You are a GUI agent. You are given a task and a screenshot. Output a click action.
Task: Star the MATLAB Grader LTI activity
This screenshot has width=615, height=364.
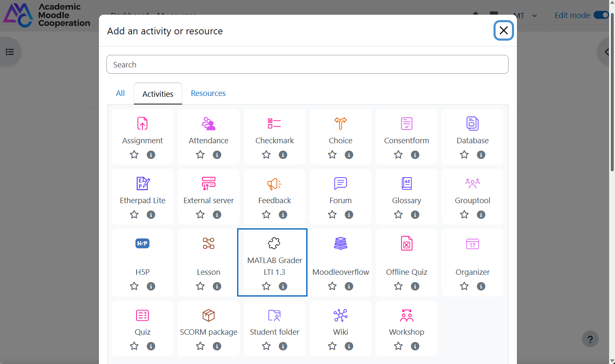click(x=266, y=286)
